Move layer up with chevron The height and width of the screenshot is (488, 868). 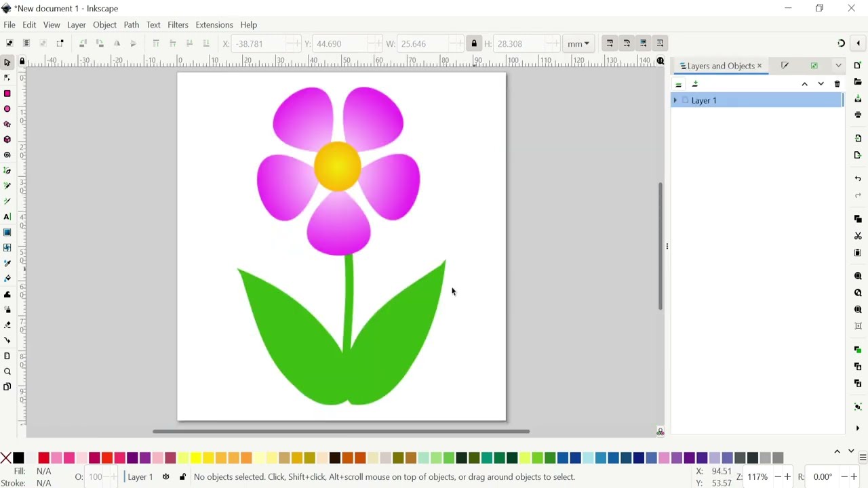click(804, 84)
